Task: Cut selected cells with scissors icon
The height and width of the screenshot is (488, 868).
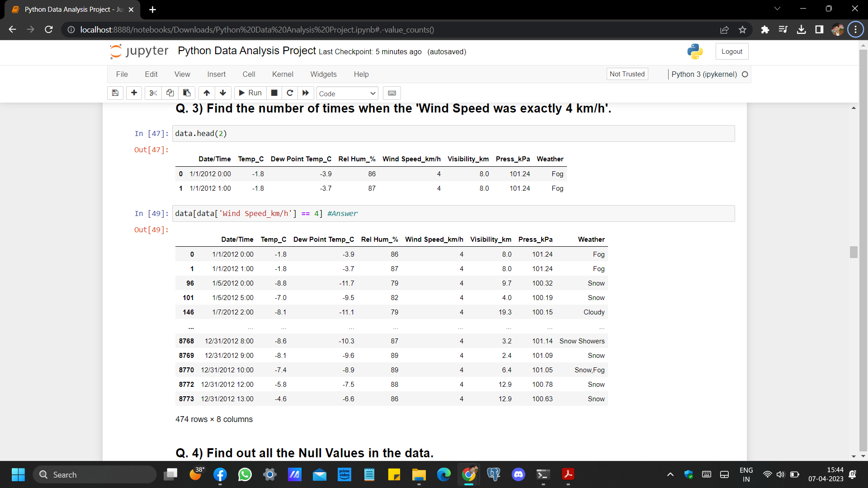Action: point(153,93)
